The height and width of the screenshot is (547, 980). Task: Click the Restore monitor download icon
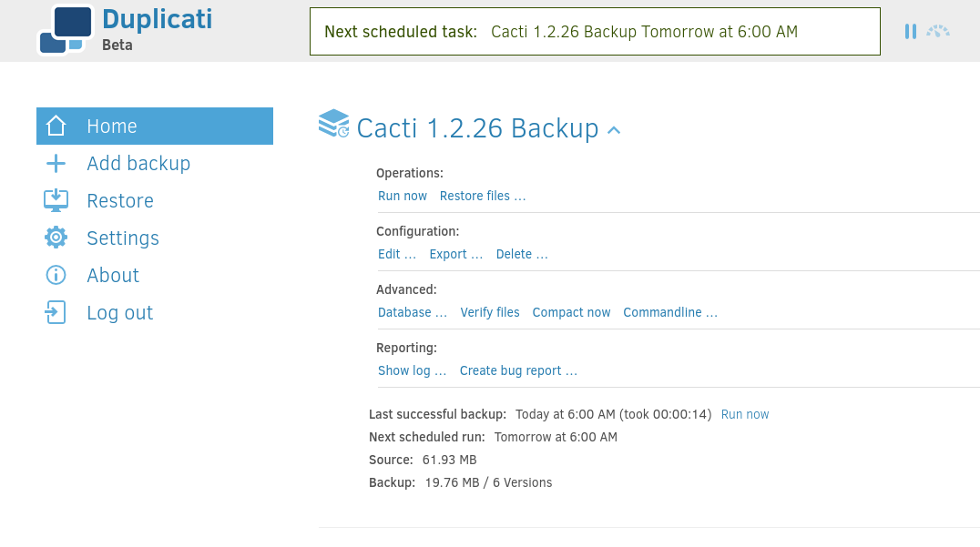coord(56,200)
